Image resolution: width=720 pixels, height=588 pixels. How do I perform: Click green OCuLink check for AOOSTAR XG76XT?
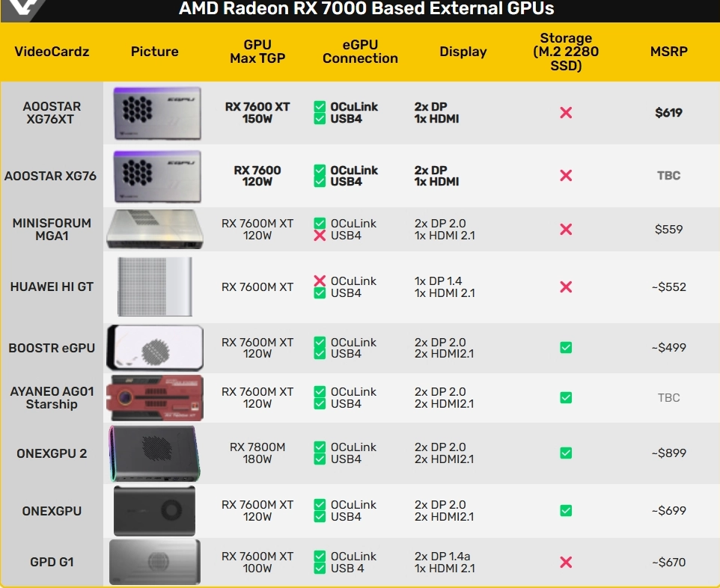tap(320, 107)
